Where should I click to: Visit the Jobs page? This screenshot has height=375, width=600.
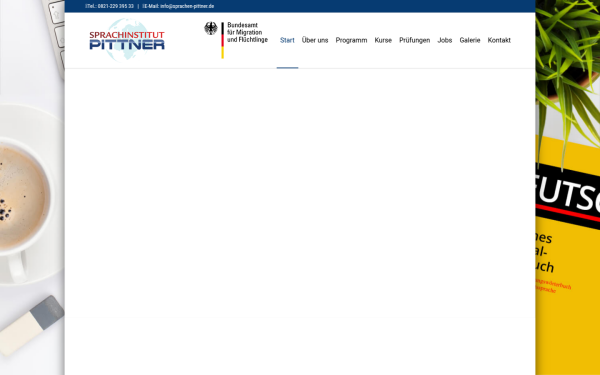[445, 40]
